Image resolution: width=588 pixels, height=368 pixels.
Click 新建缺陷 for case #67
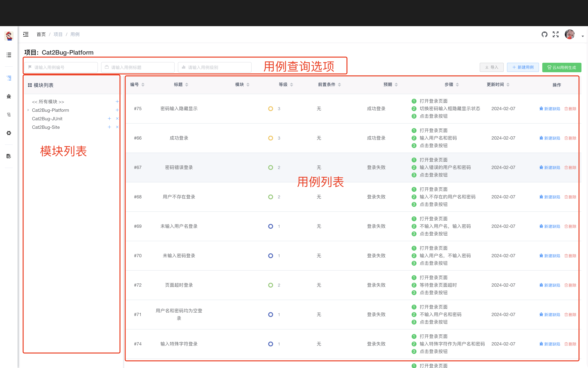click(550, 167)
